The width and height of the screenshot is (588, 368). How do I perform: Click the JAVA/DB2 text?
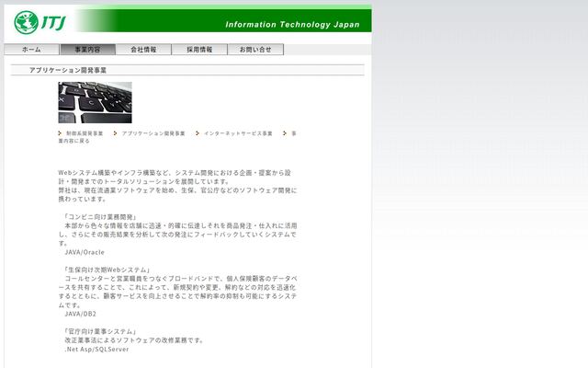click(80, 314)
